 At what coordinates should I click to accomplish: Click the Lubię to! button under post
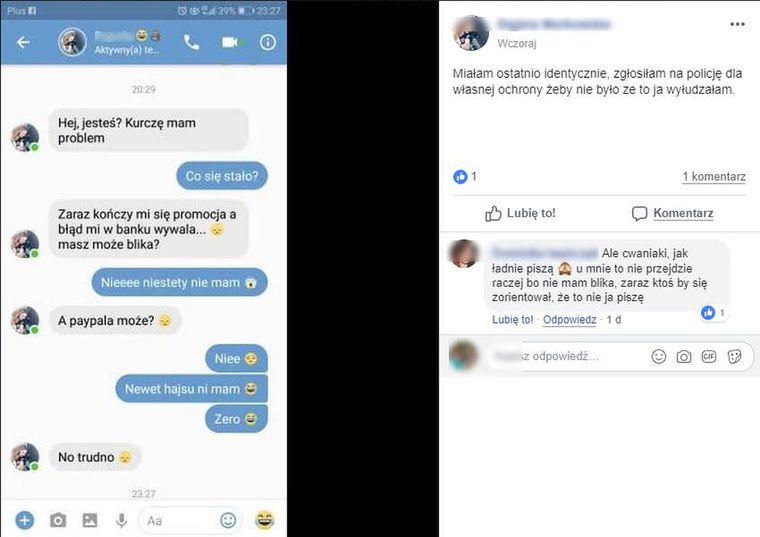pos(520,213)
